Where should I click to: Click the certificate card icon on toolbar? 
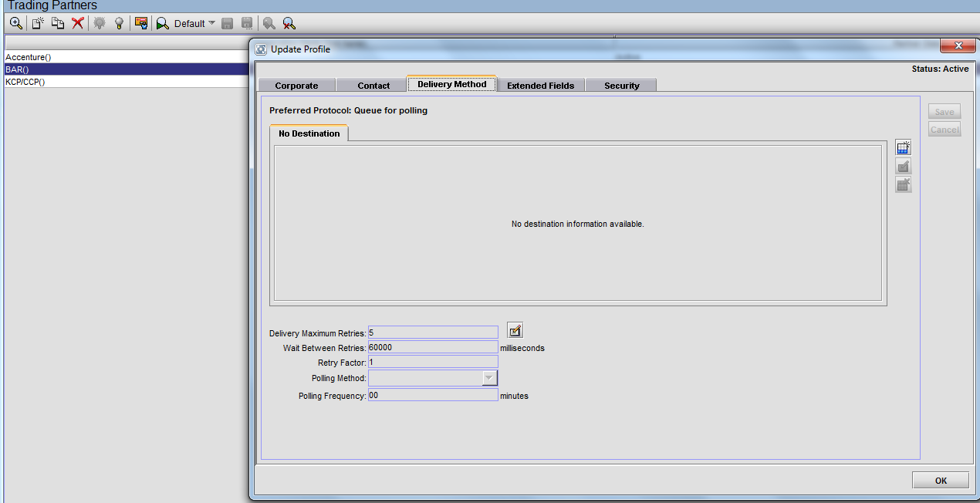141,23
